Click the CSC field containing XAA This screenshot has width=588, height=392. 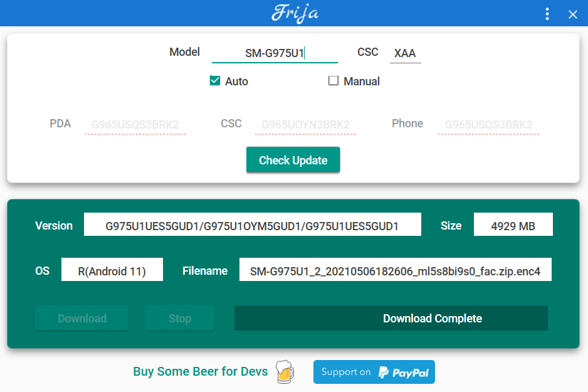pos(405,53)
